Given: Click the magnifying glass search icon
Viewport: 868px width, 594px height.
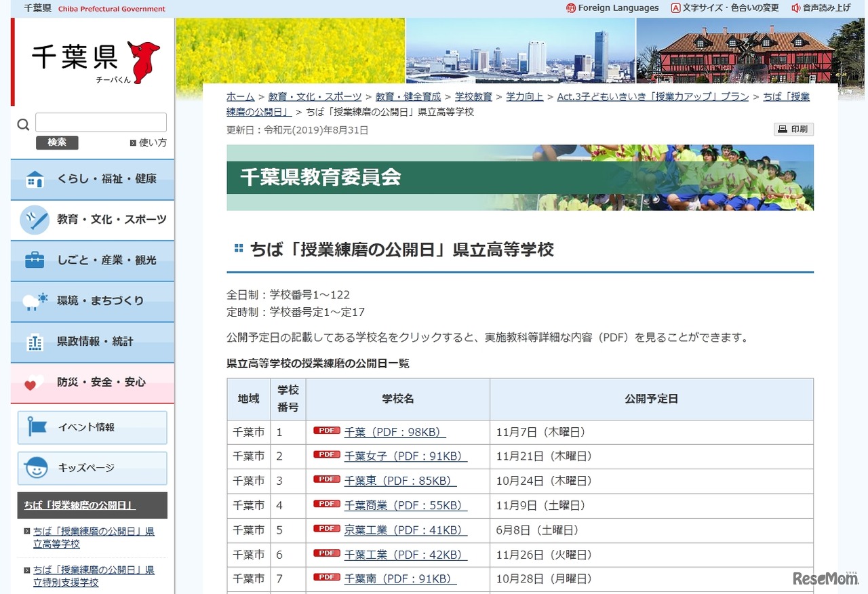Looking at the screenshot, I should (x=22, y=124).
